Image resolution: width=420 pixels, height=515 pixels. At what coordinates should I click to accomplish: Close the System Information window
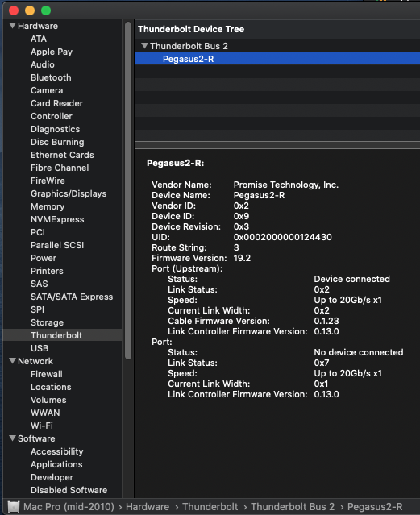(x=14, y=10)
